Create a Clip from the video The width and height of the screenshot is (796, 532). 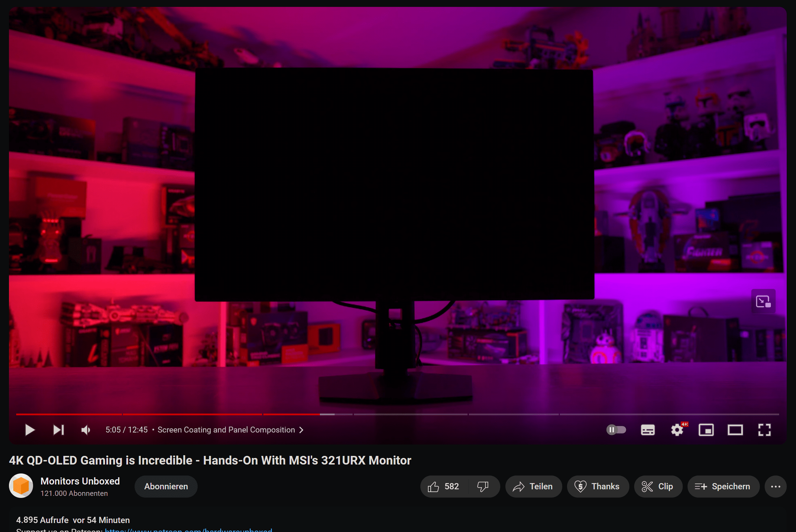click(x=658, y=487)
